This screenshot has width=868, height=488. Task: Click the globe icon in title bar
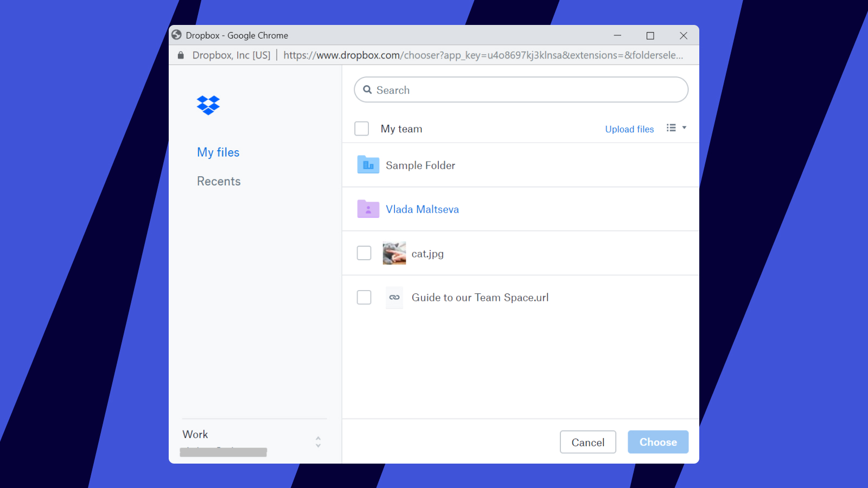coord(177,35)
